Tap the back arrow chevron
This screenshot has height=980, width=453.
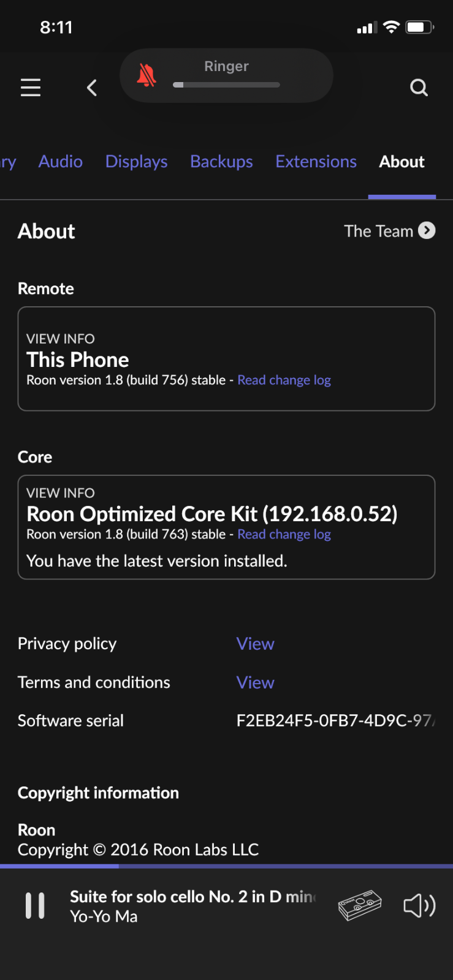click(92, 88)
